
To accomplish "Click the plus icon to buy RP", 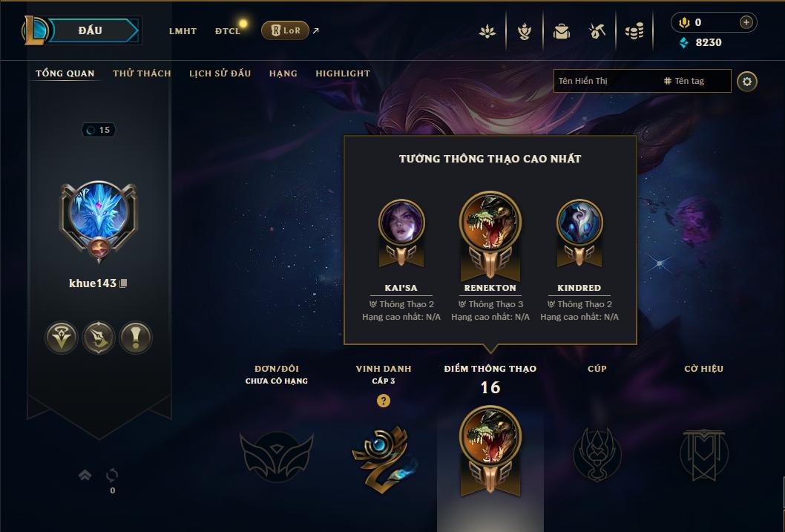I will click(746, 22).
